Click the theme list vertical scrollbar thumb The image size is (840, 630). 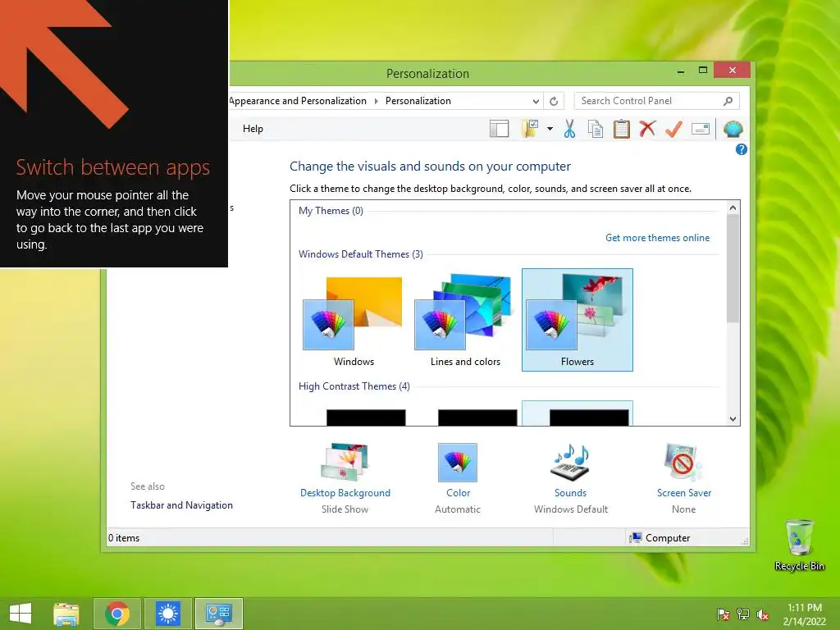(x=733, y=268)
